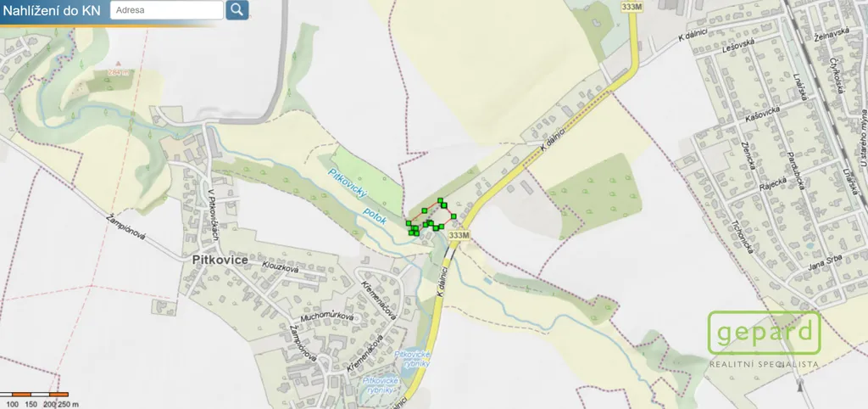Click the Jana Srba street label
Image resolution: width=868 pixels, height=409 pixels.
point(825,261)
